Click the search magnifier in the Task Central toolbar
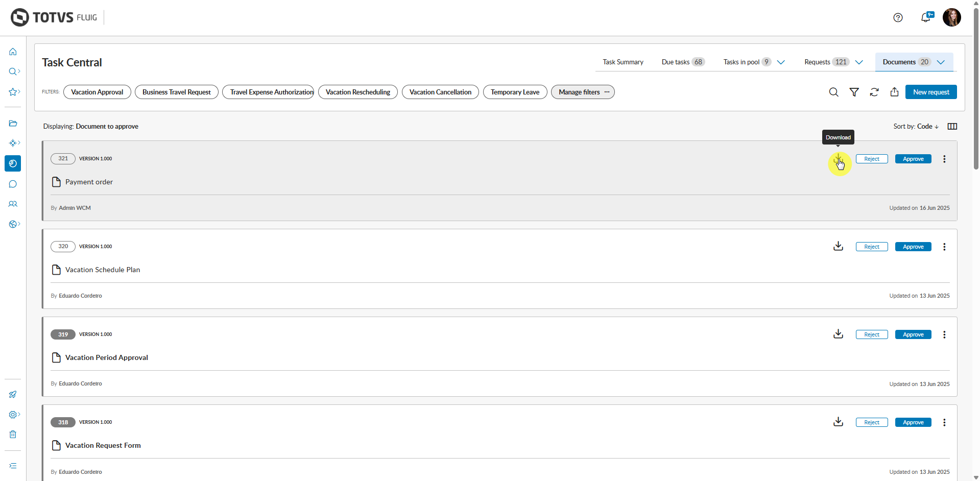980x481 pixels. (x=833, y=92)
